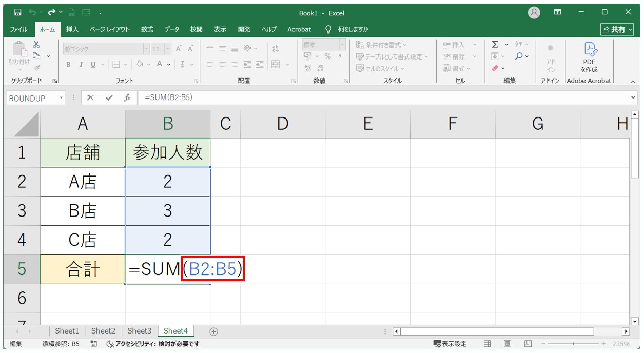The width and height of the screenshot is (644, 353).
Task: Collapse the ribbon with chevron
Action: [x=633, y=81]
